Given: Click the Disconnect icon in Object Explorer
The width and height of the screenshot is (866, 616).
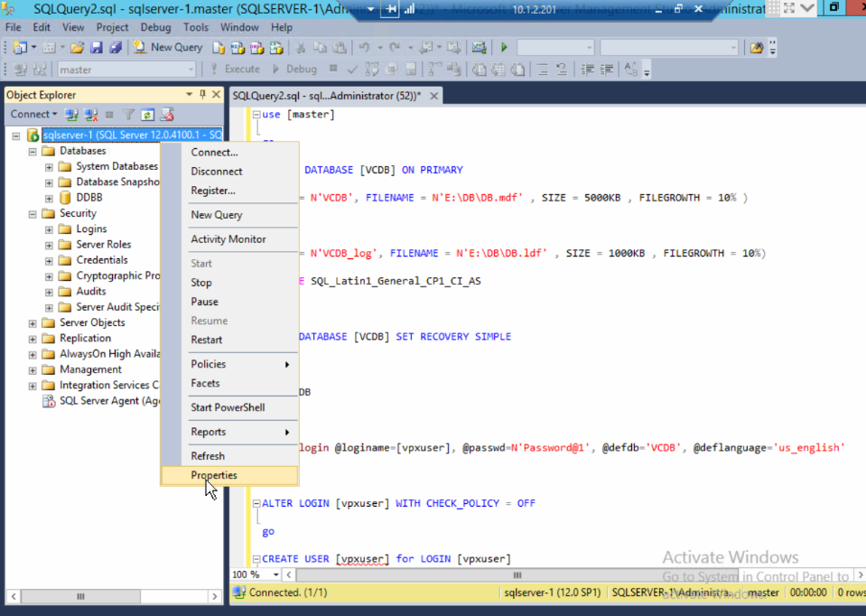Looking at the screenshot, I should [91, 115].
